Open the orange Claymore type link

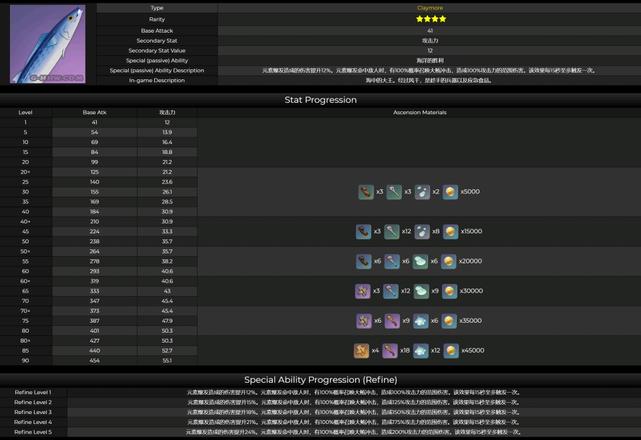point(430,8)
